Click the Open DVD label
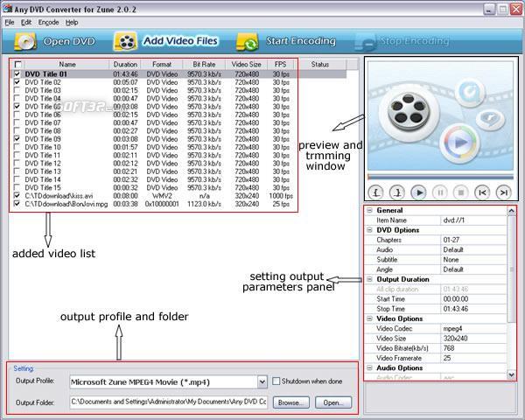 tap(69, 41)
